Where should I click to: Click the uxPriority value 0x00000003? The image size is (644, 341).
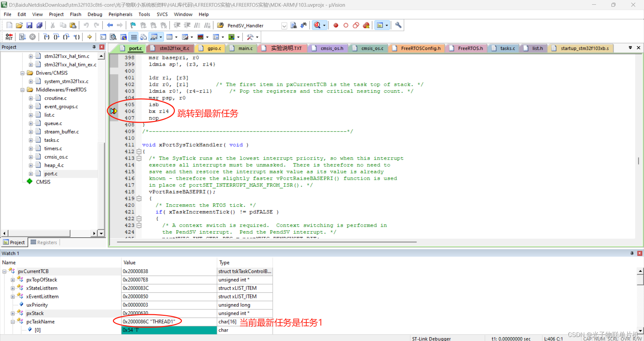(x=169, y=305)
